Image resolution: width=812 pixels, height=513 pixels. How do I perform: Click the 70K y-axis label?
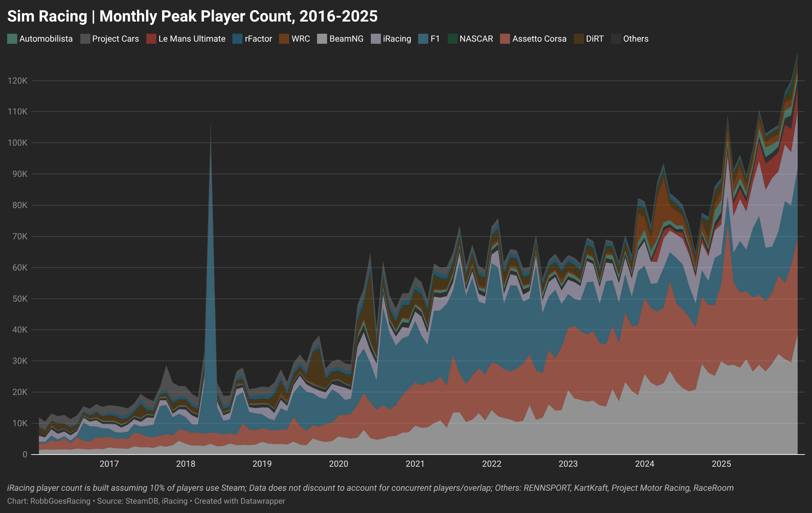pyautogui.click(x=20, y=236)
